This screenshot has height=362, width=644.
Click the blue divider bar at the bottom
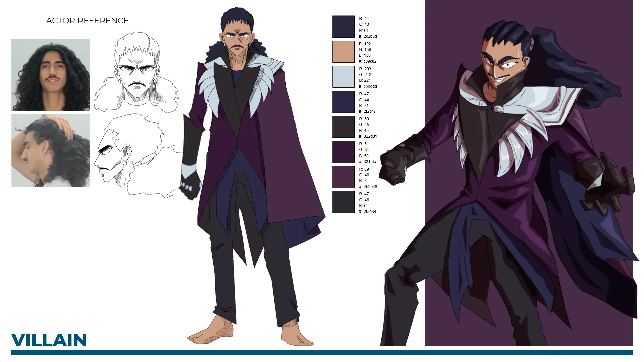(322, 352)
